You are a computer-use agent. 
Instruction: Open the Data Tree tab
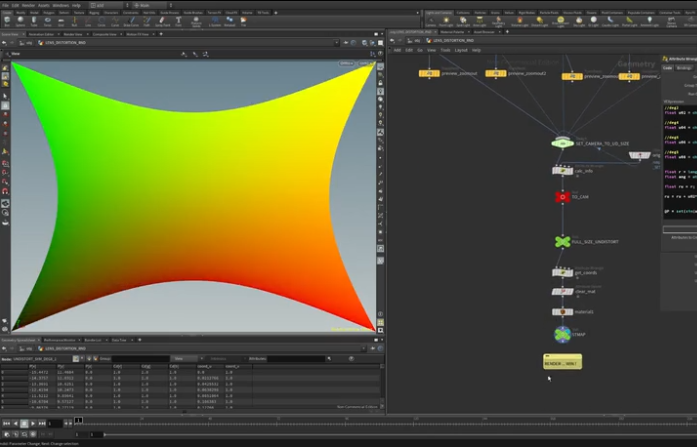(119, 340)
